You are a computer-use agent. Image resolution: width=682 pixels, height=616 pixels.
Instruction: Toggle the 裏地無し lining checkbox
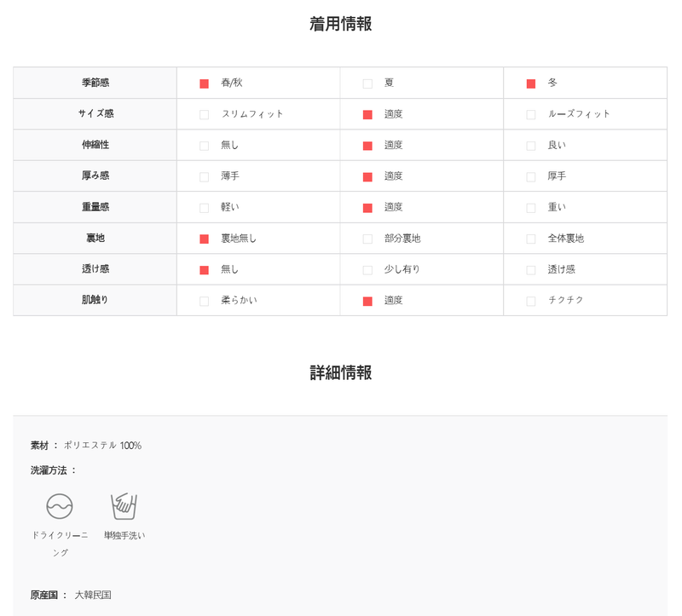[x=204, y=239]
